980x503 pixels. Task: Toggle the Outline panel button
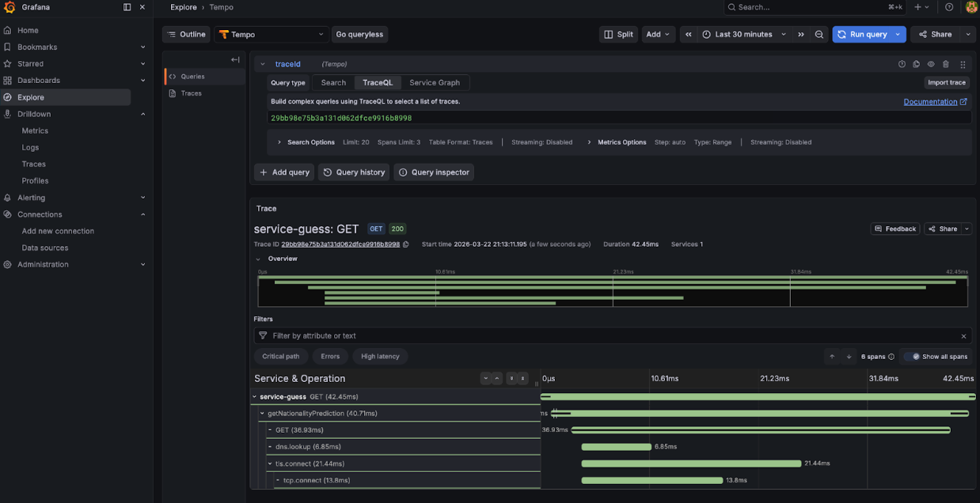(x=187, y=34)
